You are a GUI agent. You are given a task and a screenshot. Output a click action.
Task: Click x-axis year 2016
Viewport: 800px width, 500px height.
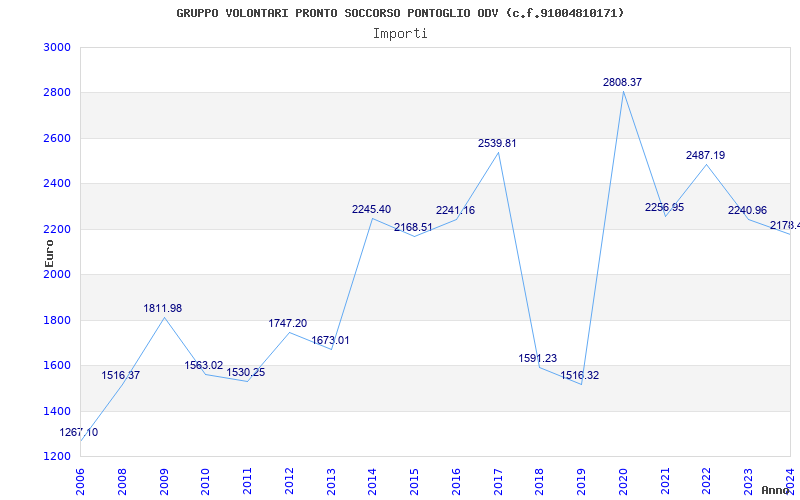(x=456, y=481)
